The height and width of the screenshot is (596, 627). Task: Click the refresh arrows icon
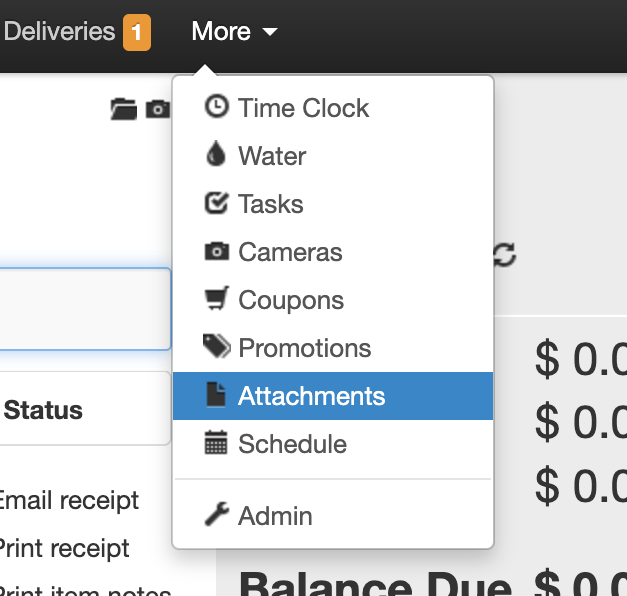point(505,254)
